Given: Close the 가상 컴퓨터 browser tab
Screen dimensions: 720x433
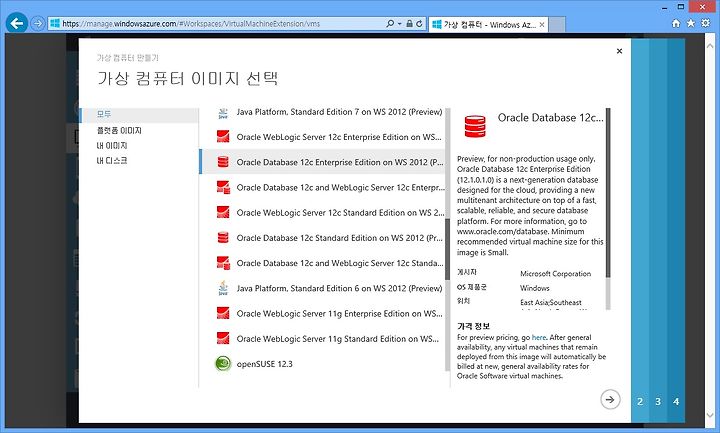Looking at the screenshot, I should pos(542,25).
